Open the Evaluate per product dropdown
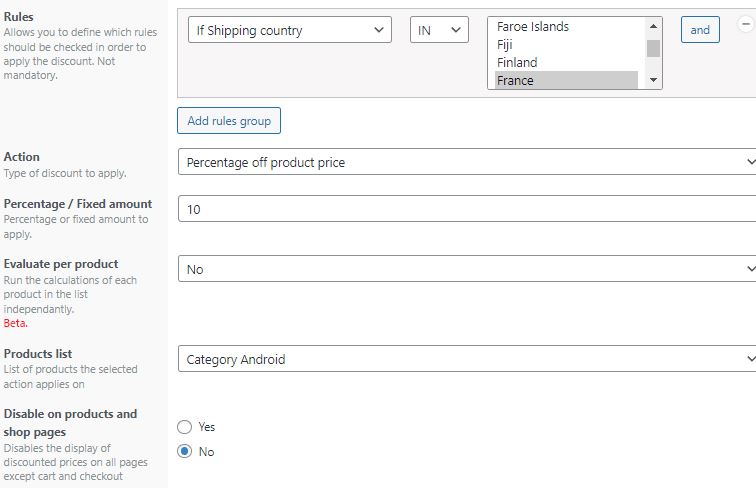756x488 pixels. point(467,269)
